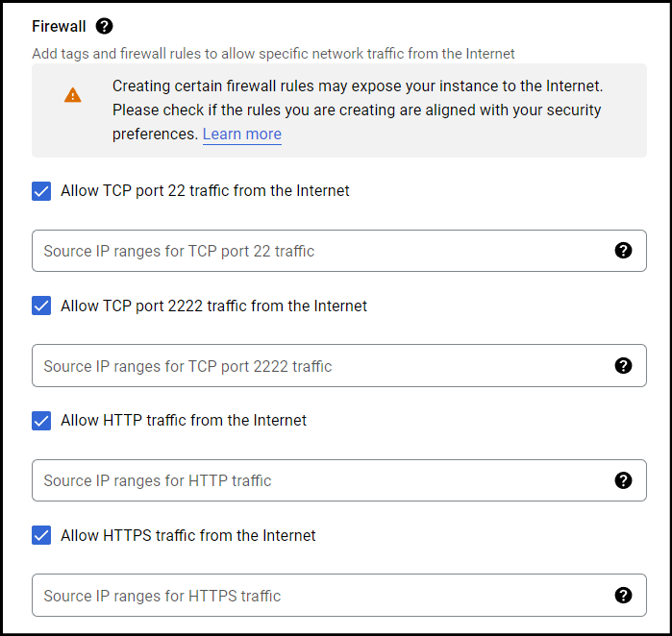Disable Allow HTTP traffic checkbox
This screenshot has width=672, height=636.
pos(41,421)
